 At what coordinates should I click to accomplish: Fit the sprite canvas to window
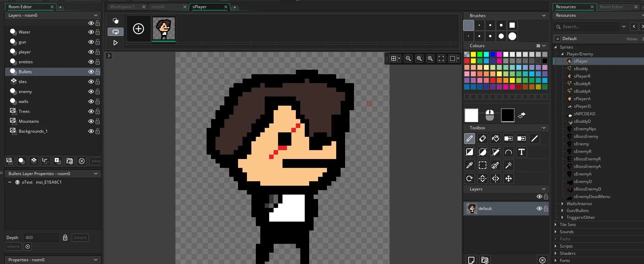441,58
